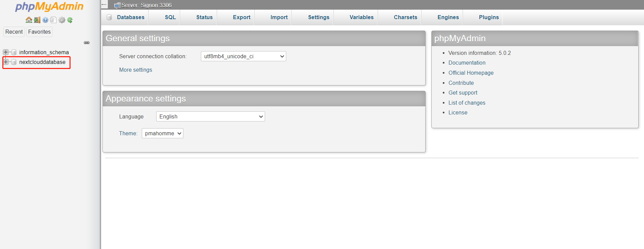This screenshot has width=644, height=249.
Task: Select the nextclouddatabase database name
Action: 42,62
